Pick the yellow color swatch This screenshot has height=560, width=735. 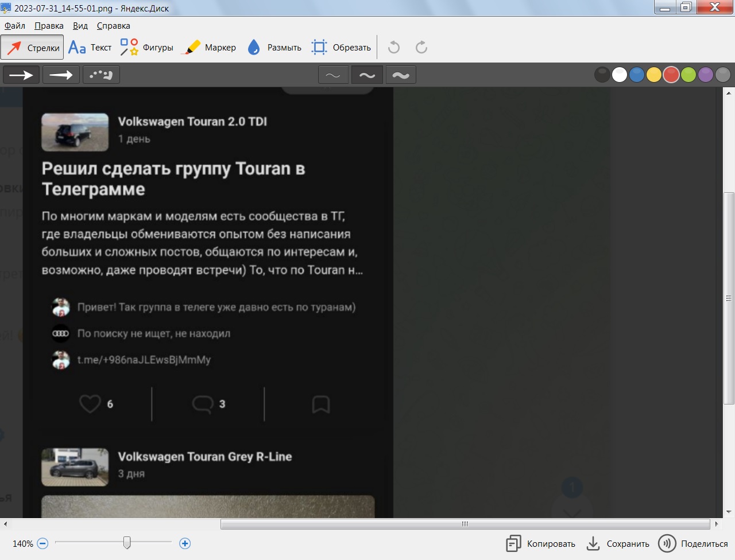click(x=654, y=75)
